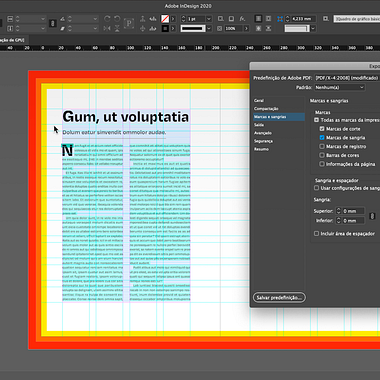Click the center content icon

pos(258,29)
